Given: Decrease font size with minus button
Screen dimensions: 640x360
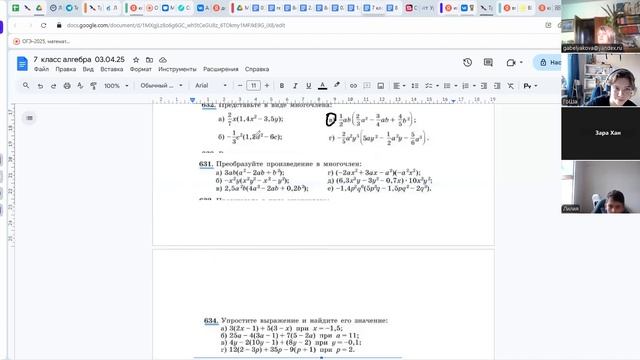Looking at the screenshot, I should tap(240, 86).
